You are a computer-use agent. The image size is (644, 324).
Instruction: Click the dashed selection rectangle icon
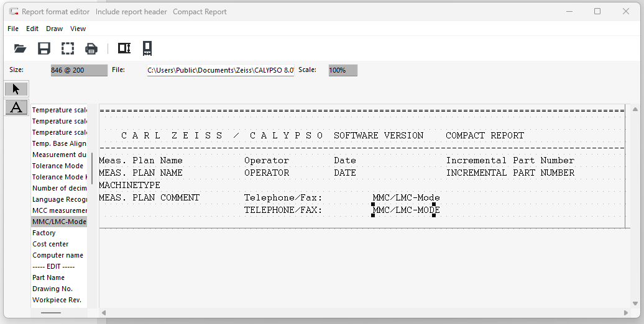pos(68,48)
